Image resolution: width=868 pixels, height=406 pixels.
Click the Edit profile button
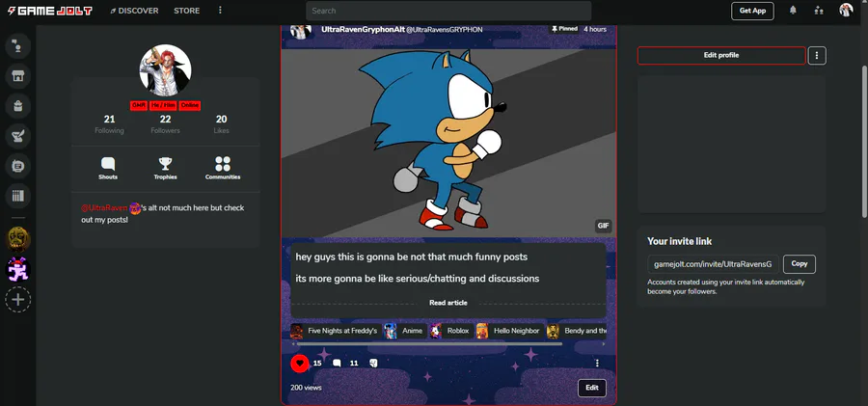[721, 55]
